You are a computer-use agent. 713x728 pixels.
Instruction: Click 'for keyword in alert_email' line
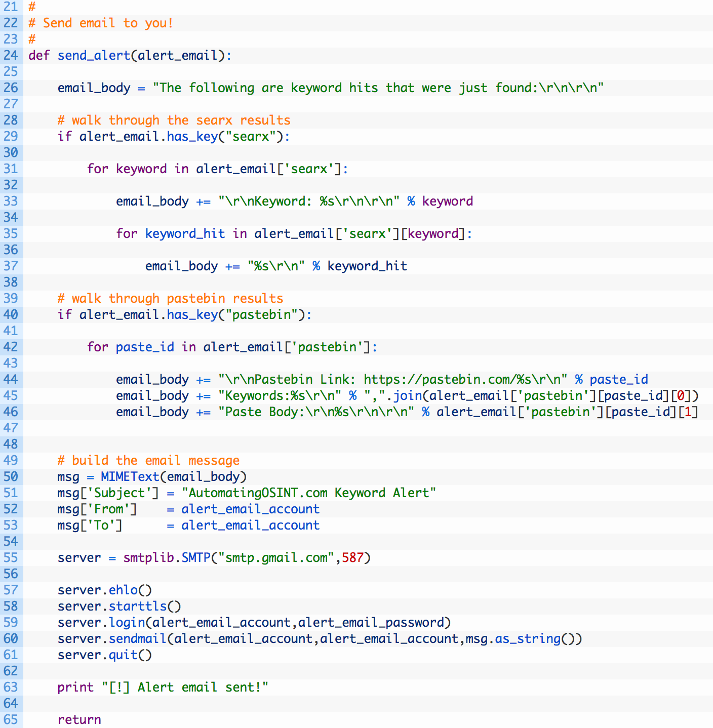(217, 169)
